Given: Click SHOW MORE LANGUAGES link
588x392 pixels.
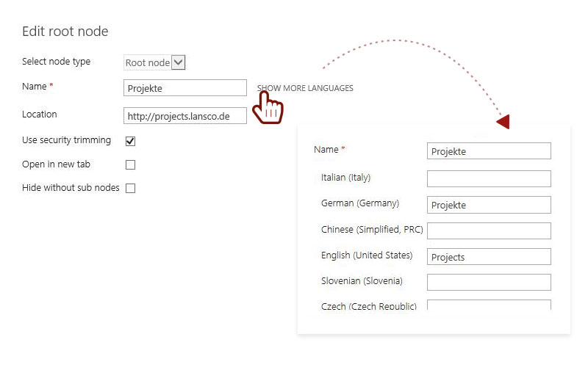Looking at the screenshot, I should click(x=305, y=88).
